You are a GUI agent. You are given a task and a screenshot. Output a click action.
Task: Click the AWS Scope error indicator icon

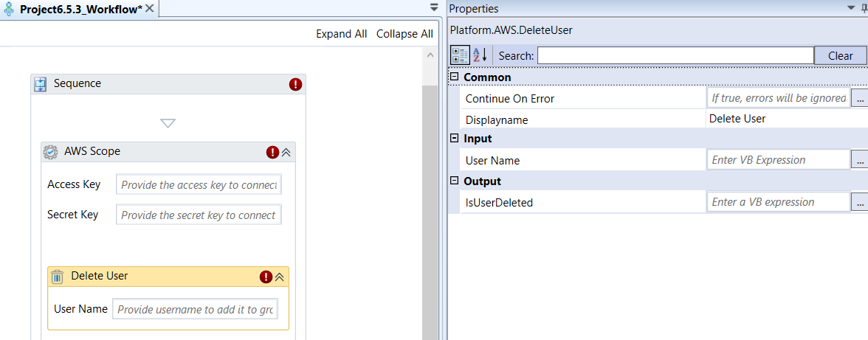point(272,152)
